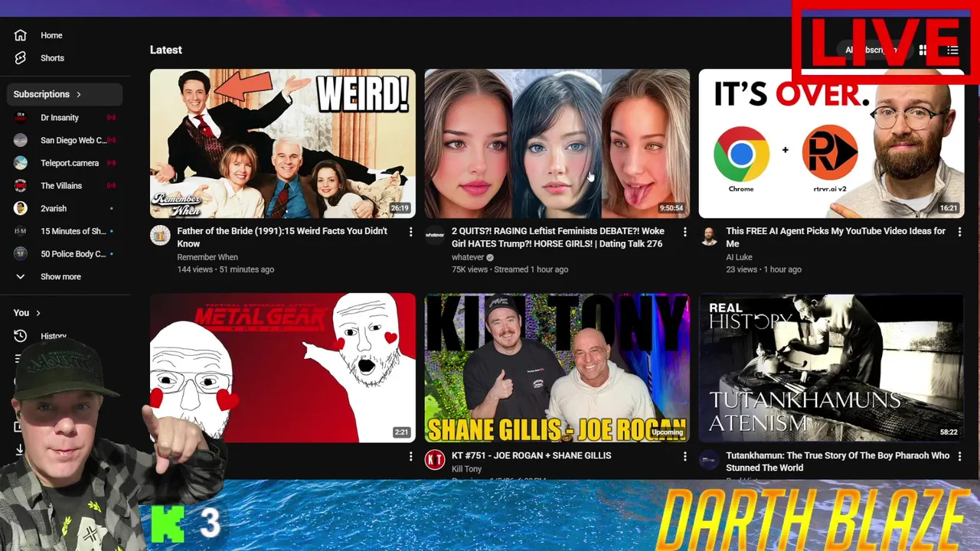The height and width of the screenshot is (551, 980).
Task: Open 50 Police Body C... avatar
Action: [x=21, y=253]
